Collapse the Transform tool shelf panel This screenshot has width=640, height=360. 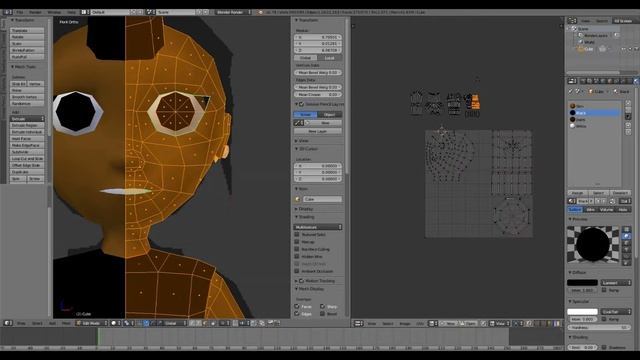pyautogui.click(x=23, y=20)
